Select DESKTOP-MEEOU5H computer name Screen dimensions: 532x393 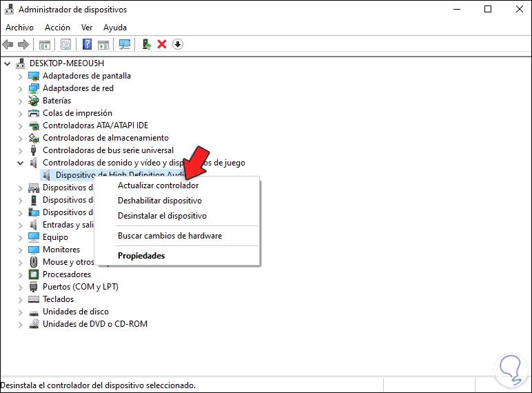(67, 63)
